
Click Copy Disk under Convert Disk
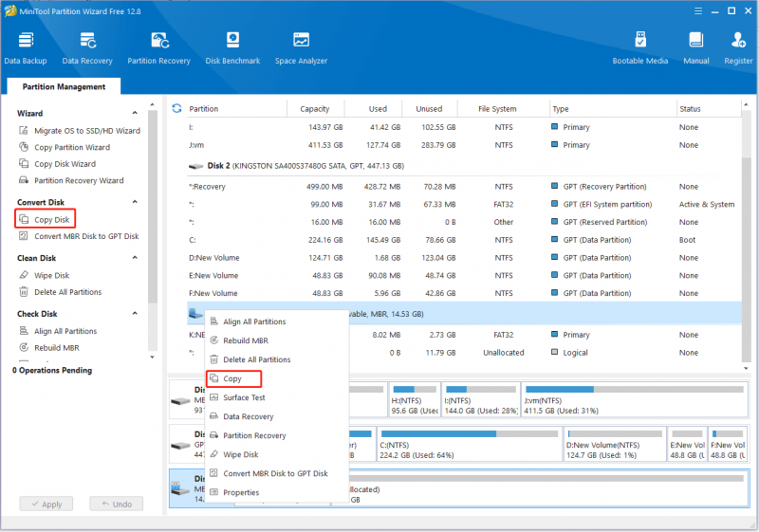point(45,220)
